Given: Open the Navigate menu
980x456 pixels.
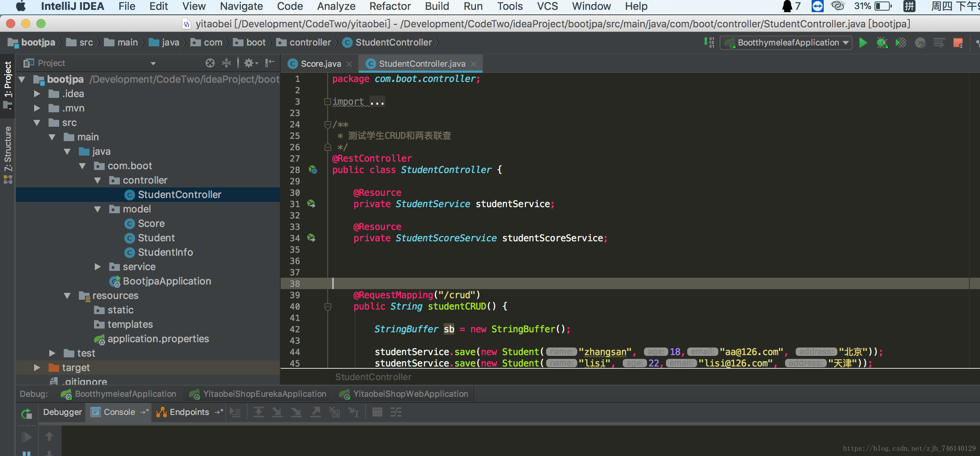Looking at the screenshot, I should [241, 6].
